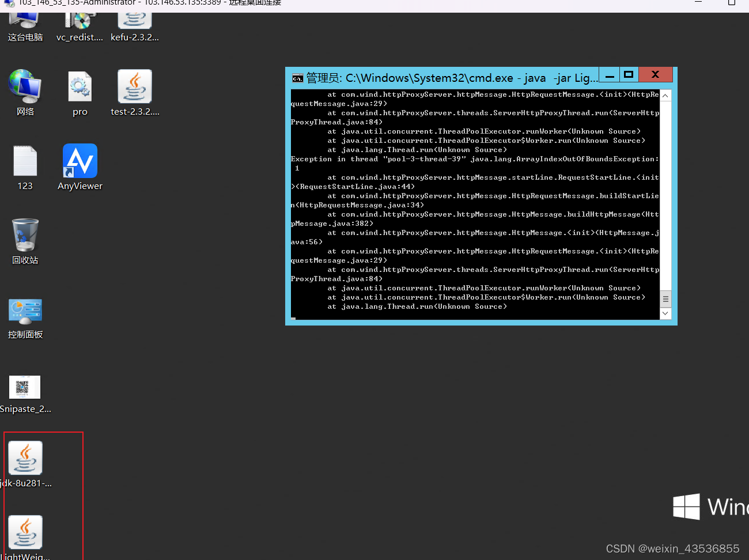This screenshot has width=749, height=560.
Task: Select the vc_redist installer icon
Action: click(x=80, y=27)
